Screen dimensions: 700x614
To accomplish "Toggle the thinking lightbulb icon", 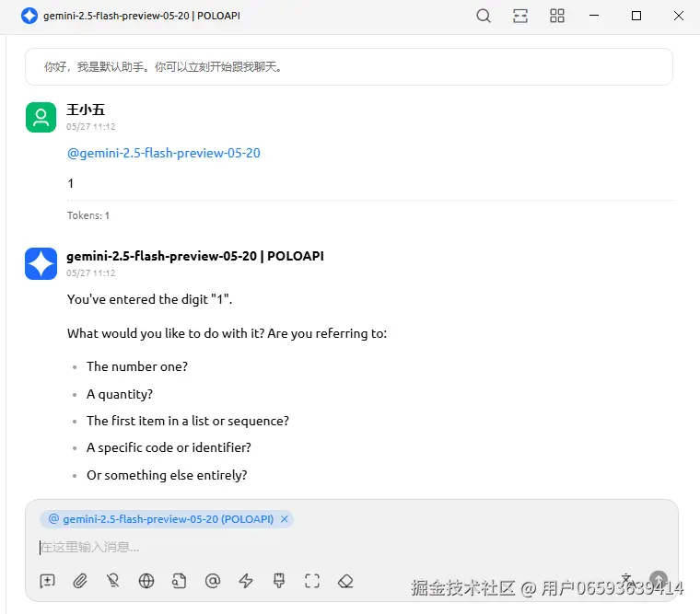I will (113, 581).
